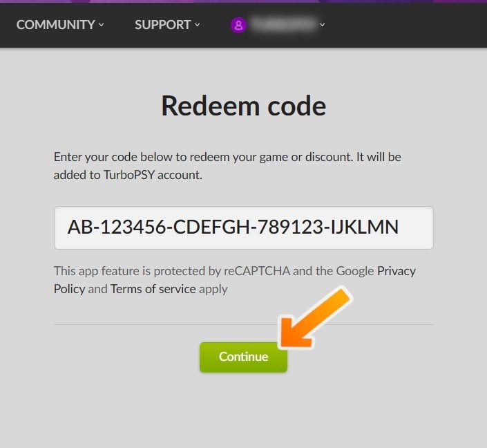Focus the redeem code input field
This screenshot has height=448, width=487.
click(x=243, y=227)
